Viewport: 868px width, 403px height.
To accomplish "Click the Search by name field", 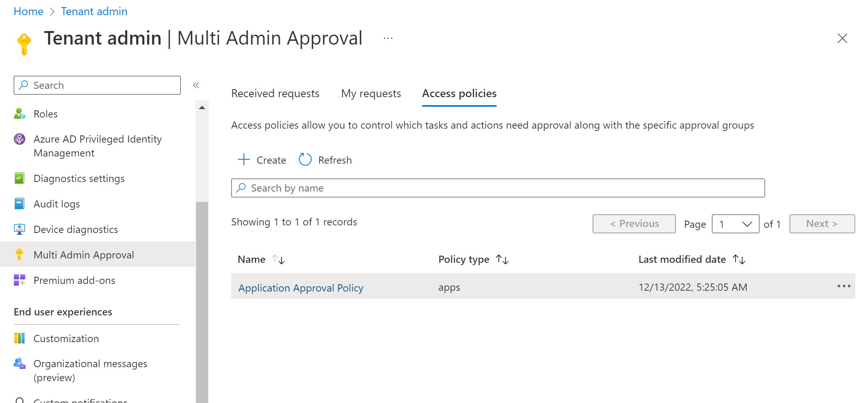I will [x=498, y=188].
